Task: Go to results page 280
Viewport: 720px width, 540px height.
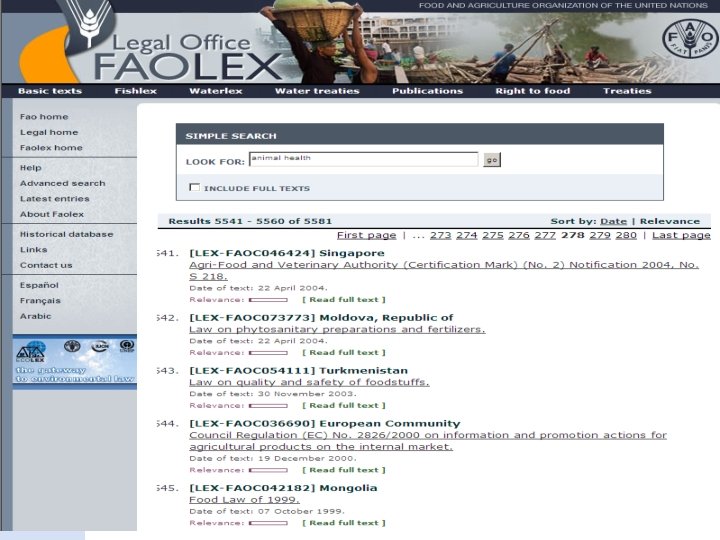Action: click(626, 235)
